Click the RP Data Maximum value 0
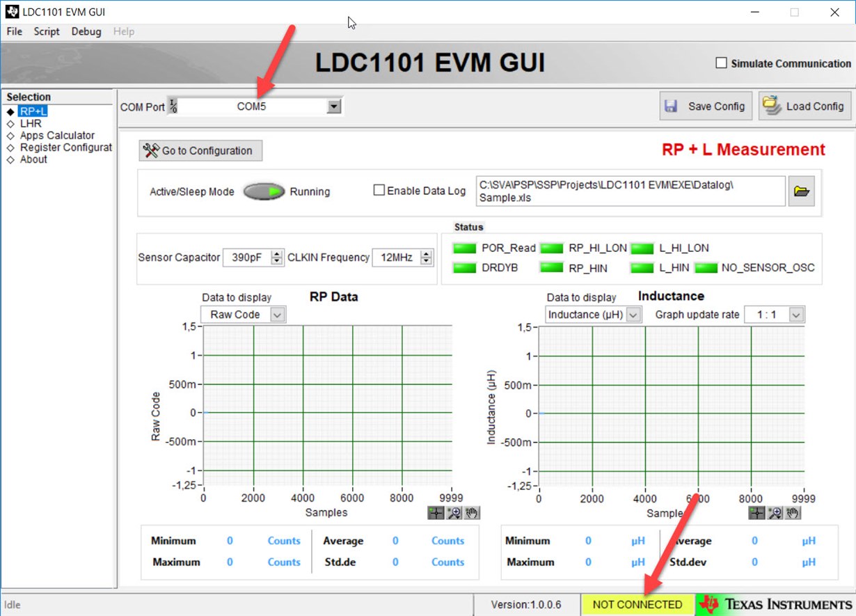The width and height of the screenshot is (856, 616). (230, 562)
